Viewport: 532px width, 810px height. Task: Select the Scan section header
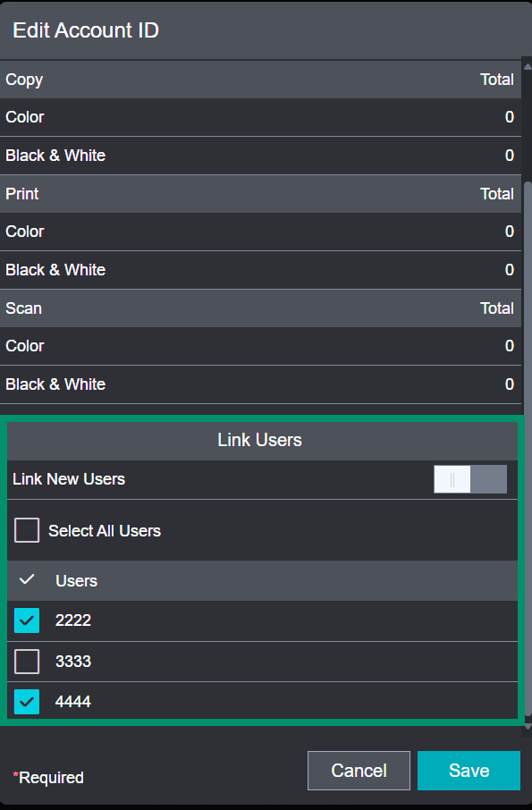(x=260, y=308)
